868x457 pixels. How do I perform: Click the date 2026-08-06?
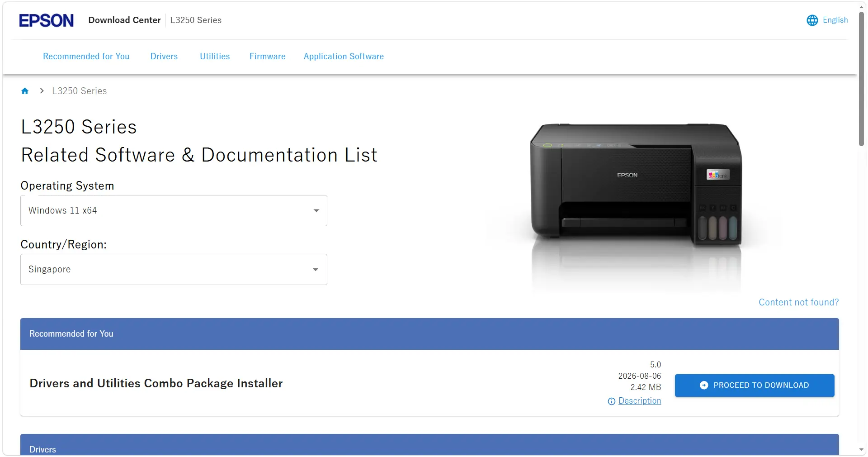point(640,376)
